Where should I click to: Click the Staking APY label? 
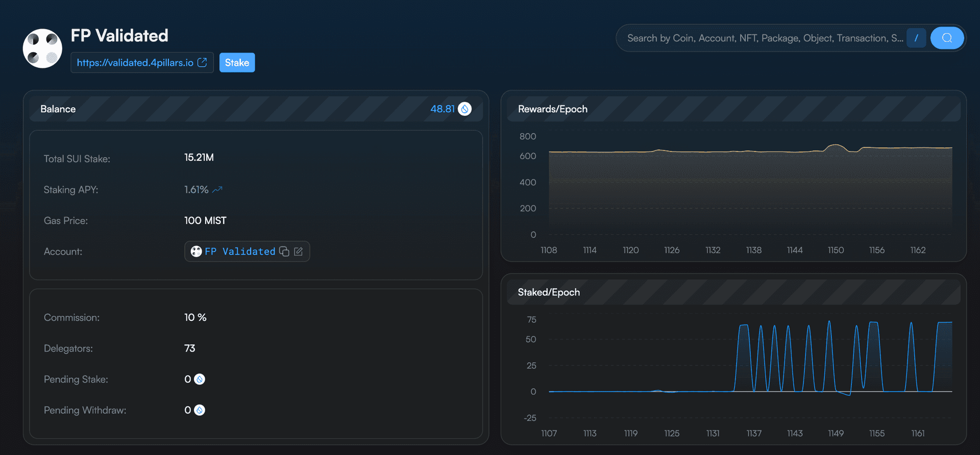tap(71, 190)
